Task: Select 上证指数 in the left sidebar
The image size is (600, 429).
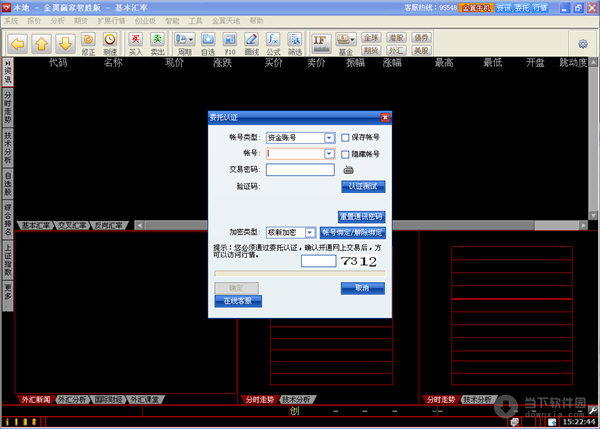Action: click(x=8, y=260)
